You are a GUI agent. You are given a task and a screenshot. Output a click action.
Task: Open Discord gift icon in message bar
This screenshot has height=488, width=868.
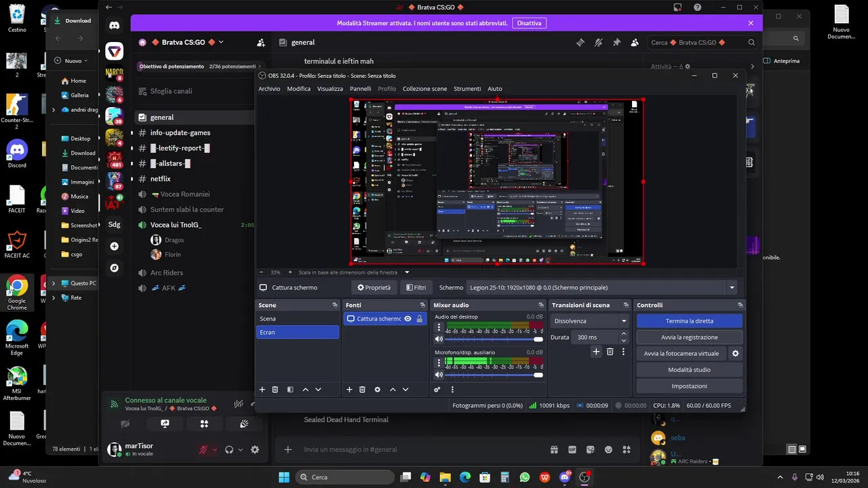(x=554, y=449)
